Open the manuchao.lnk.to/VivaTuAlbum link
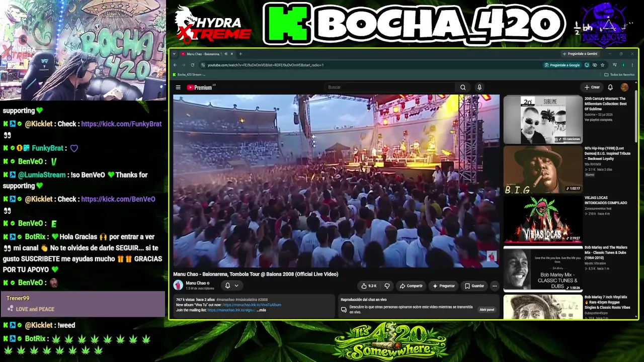Screen dimensions: 644x362 (x=252, y=305)
